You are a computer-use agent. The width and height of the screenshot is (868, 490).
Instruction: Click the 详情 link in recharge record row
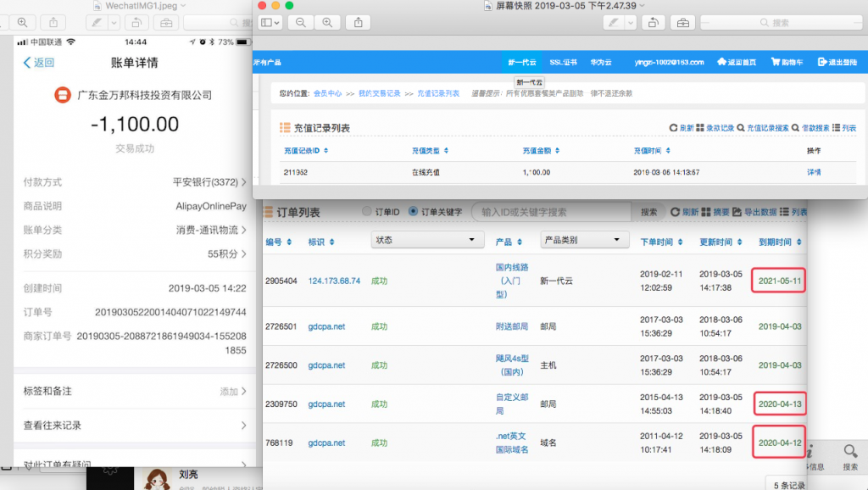[814, 172]
